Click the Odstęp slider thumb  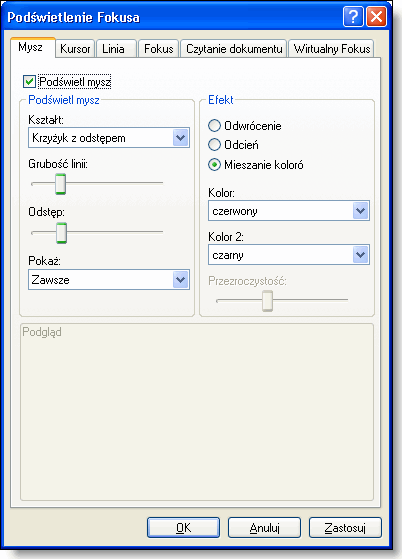[x=62, y=233]
